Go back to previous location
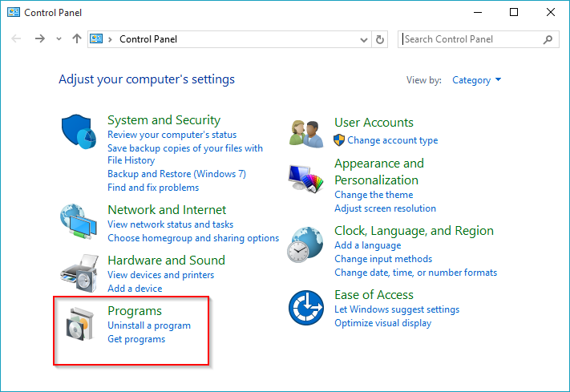 tap(16, 38)
